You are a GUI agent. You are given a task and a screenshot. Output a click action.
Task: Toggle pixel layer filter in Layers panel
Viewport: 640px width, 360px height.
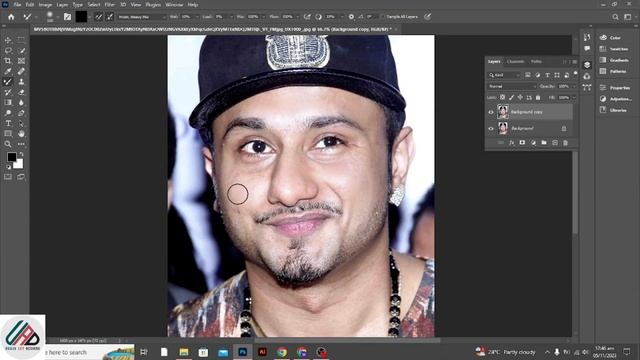pos(528,75)
